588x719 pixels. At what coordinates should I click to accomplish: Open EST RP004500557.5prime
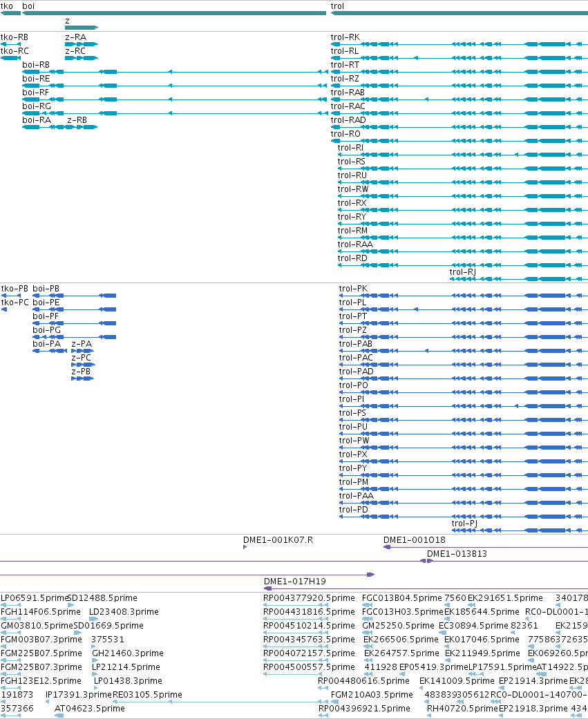coord(309,667)
